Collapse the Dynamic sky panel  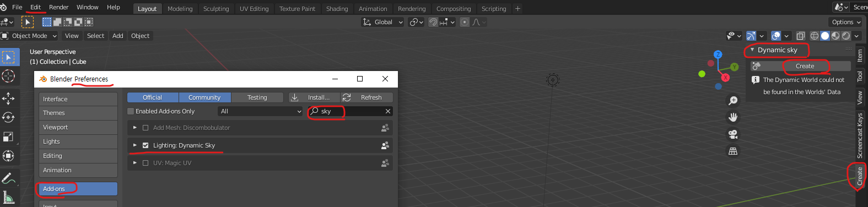tap(752, 50)
